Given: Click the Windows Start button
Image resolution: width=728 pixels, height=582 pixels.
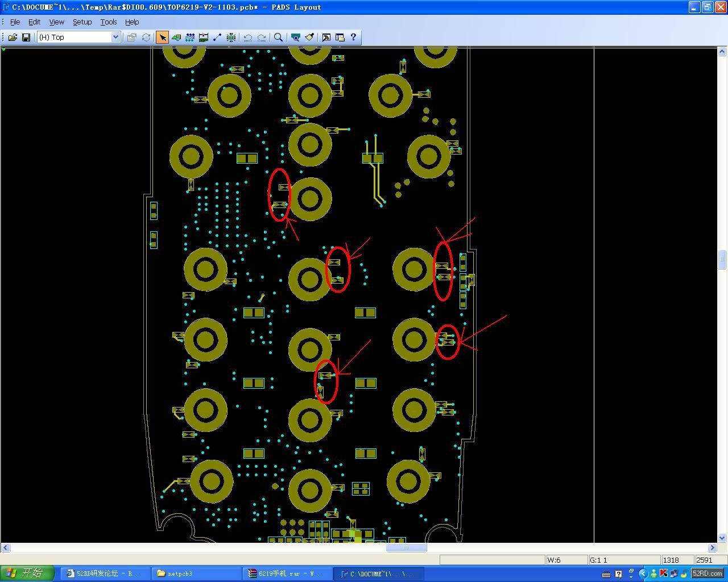Looking at the screenshot, I should pyautogui.click(x=27, y=573).
